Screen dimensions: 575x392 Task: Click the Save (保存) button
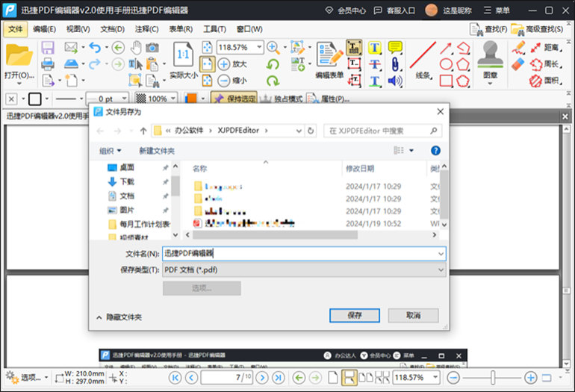click(x=354, y=315)
